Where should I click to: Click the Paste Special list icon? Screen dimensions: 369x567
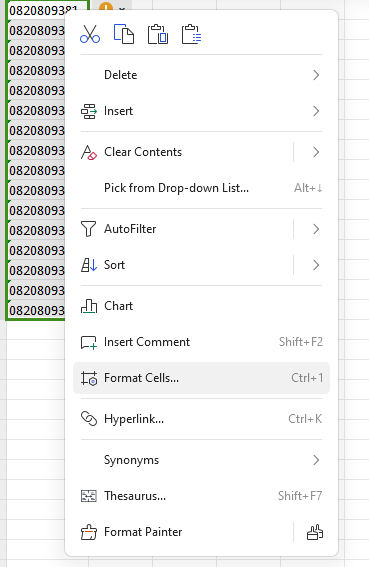click(191, 34)
